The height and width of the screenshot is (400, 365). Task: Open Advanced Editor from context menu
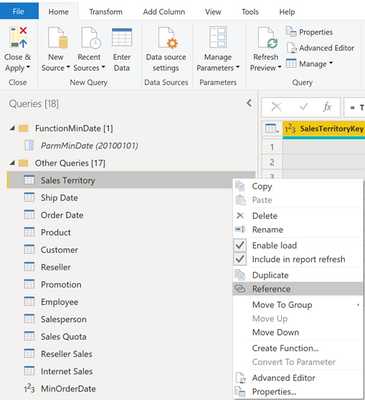[297, 378]
